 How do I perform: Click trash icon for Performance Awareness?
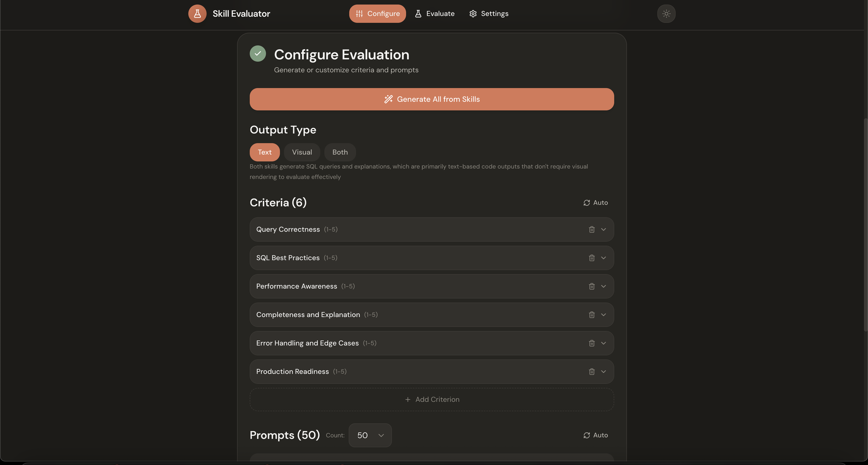coord(592,287)
